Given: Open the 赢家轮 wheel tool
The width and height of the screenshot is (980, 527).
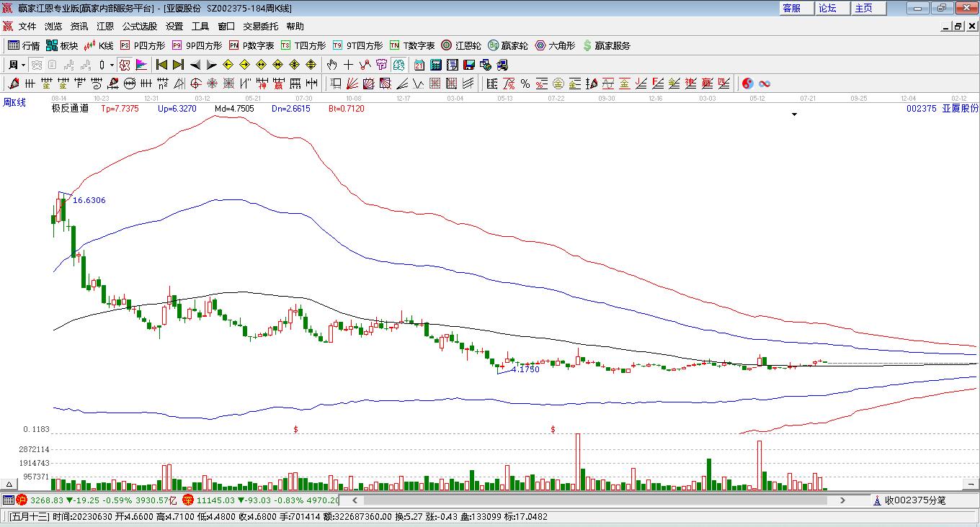Looking at the screenshot, I should coord(508,45).
